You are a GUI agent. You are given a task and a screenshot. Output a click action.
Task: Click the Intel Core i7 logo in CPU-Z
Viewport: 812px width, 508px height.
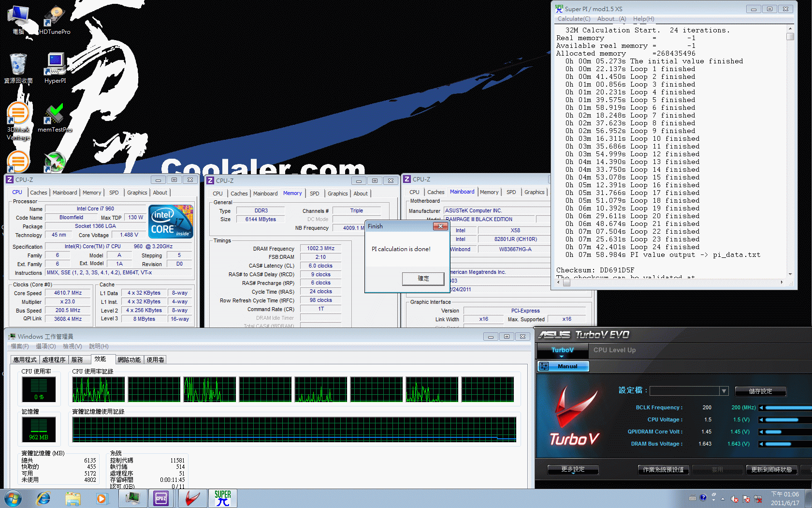click(x=172, y=222)
